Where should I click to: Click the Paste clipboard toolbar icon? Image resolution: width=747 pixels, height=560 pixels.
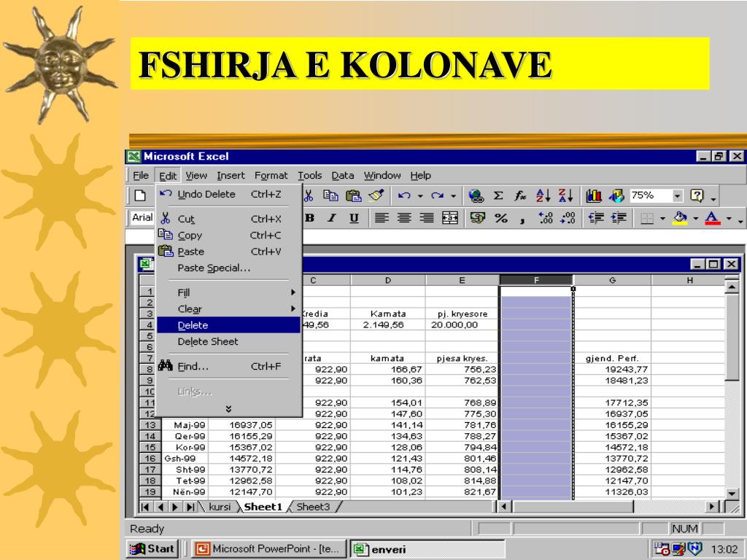click(353, 195)
